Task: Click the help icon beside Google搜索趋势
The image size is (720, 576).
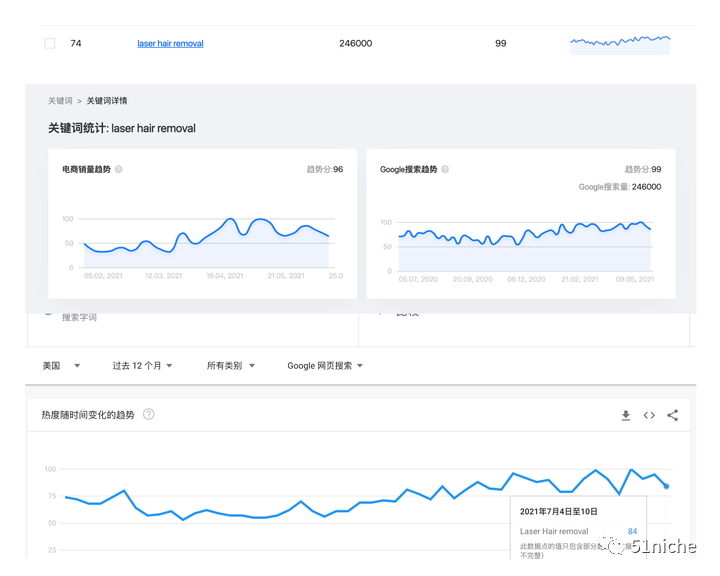Action: [445, 169]
